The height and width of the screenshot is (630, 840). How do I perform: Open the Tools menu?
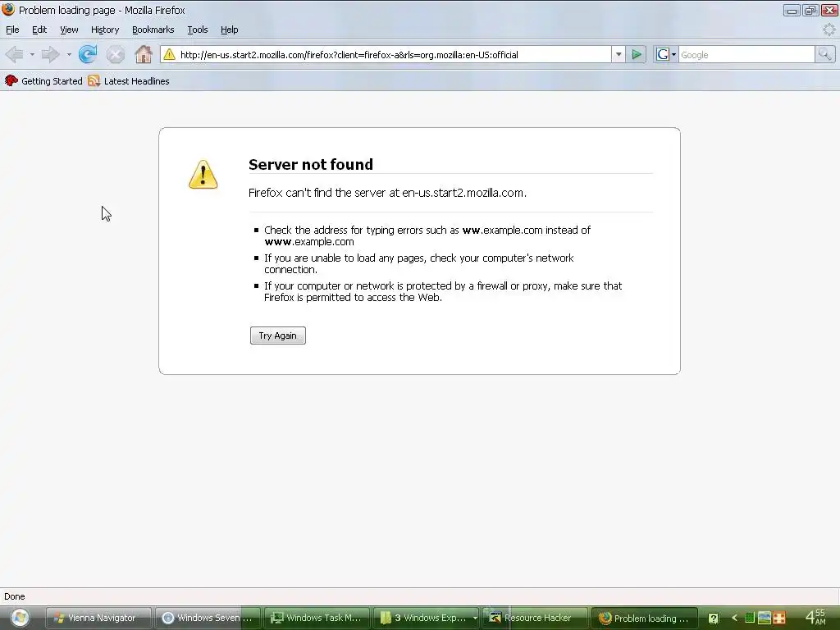click(x=197, y=30)
